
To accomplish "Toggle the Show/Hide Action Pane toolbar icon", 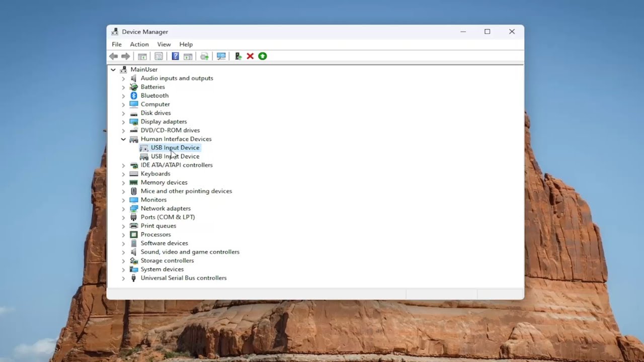I will coord(188,56).
